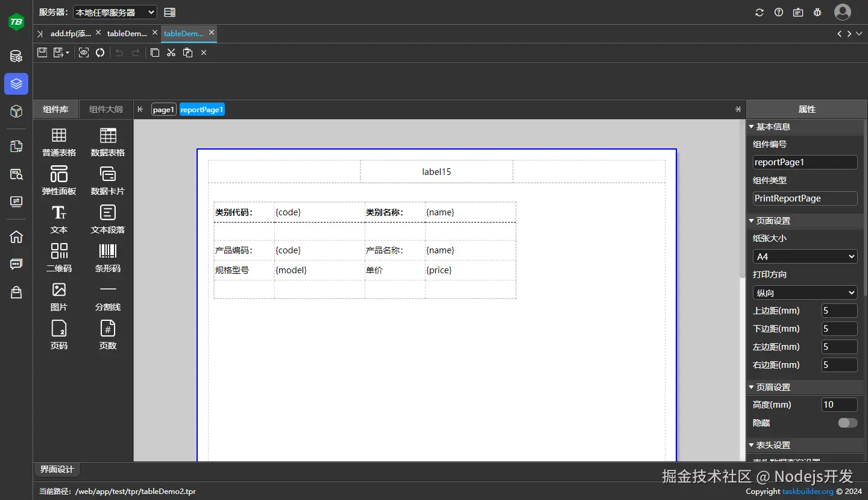Switch to the 组件大纲 tab
868x500 pixels.
(x=106, y=109)
